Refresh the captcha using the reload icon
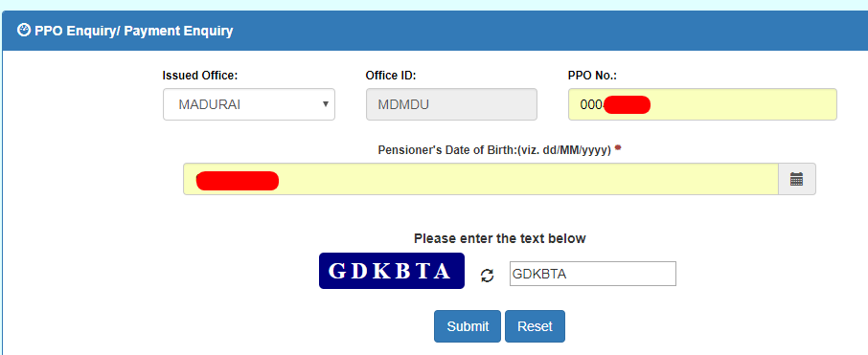The height and width of the screenshot is (355, 868). (487, 276)
